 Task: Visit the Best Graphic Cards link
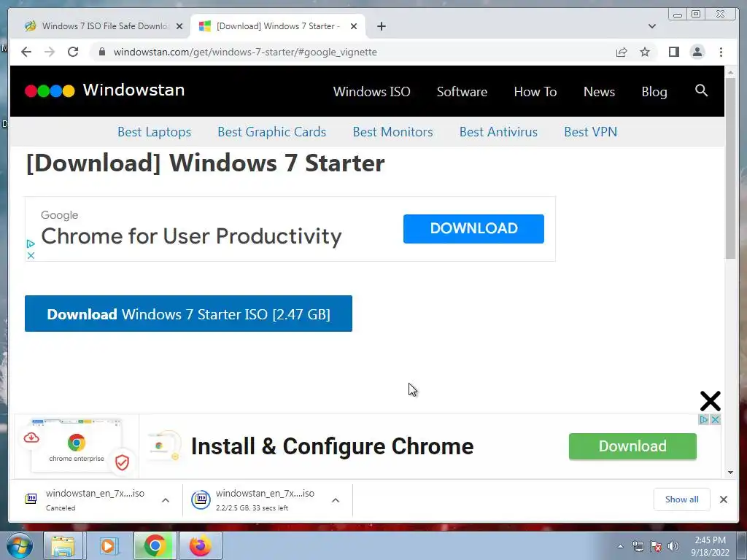[x=271, y=132]
